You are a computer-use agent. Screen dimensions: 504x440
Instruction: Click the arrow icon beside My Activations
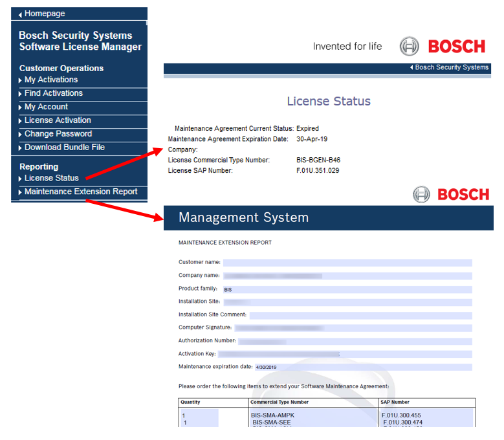click(x=20, y=80)
